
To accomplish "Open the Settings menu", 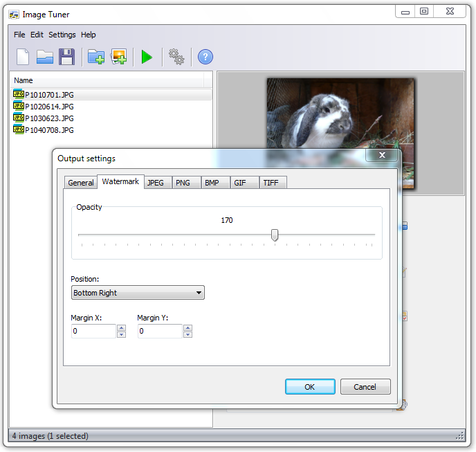I will coord(62,35).
